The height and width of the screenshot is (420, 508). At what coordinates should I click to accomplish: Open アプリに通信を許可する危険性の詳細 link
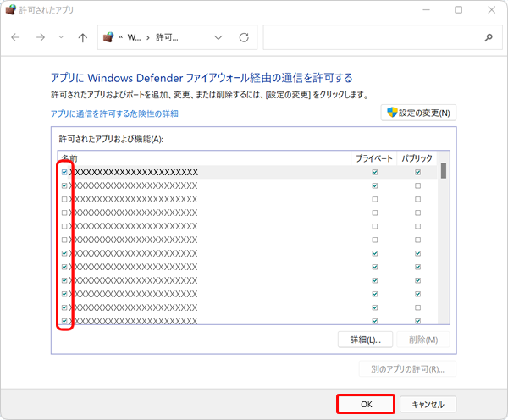point(114,113)
